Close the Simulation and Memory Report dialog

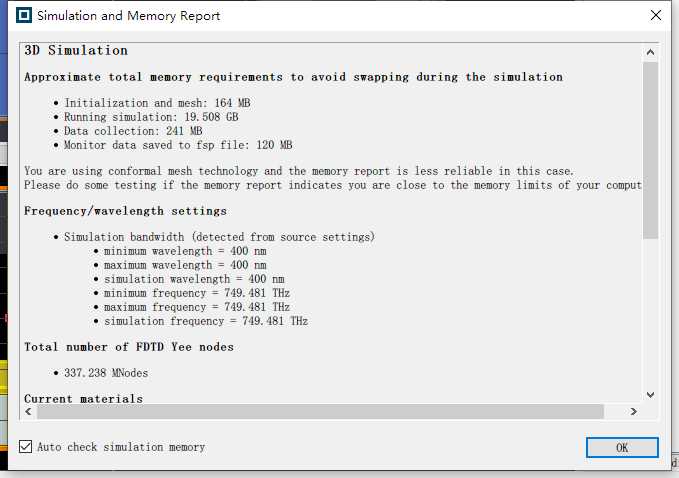click(x=656, y=15)
